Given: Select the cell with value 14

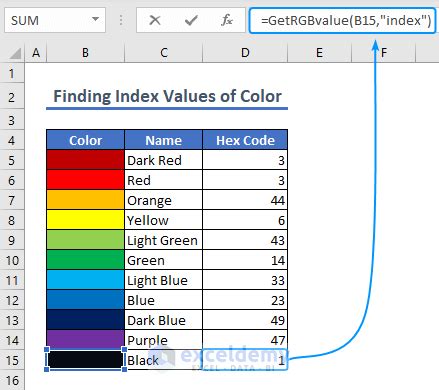Looking at the screenshot, I should (x=245, y=260).
